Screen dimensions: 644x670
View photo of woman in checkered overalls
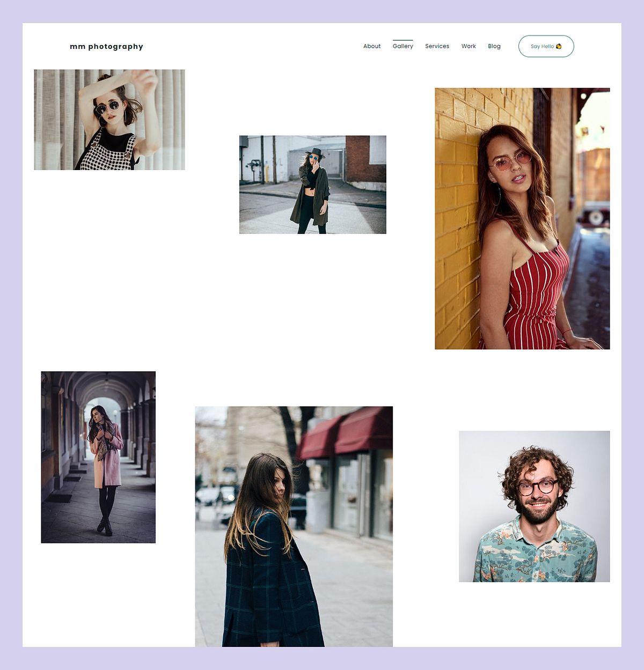point(109,119)
